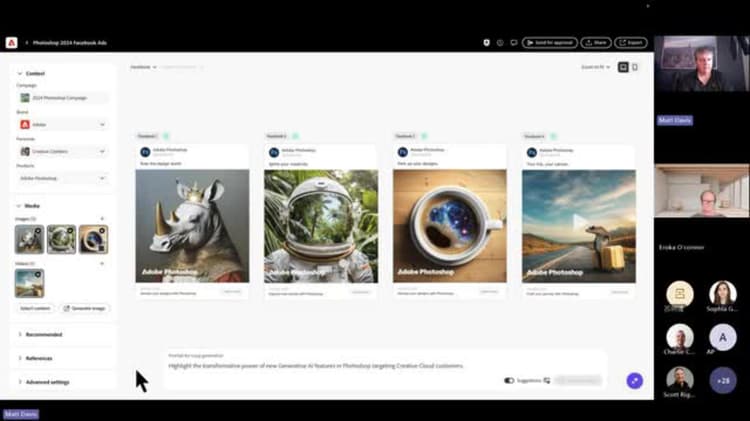Click Ps profile avatar on road trip ad

532,152
